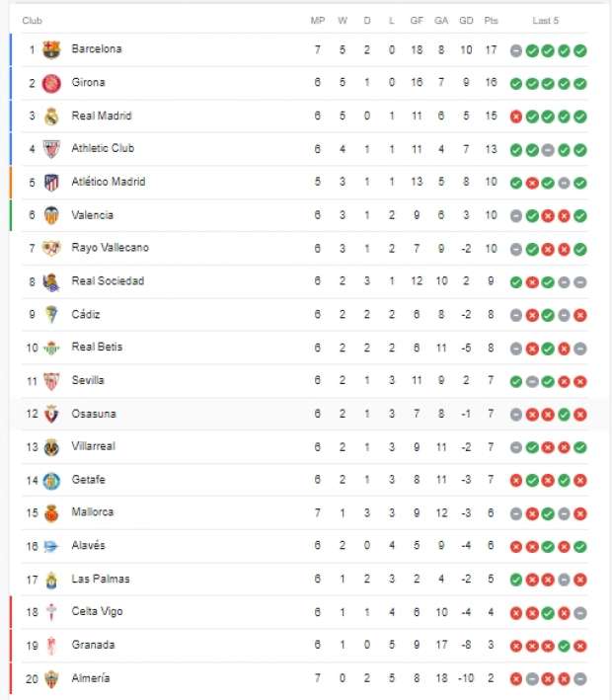Click the Valencia club crest icon
The image size is (612, 700).
tap(51, 215)
